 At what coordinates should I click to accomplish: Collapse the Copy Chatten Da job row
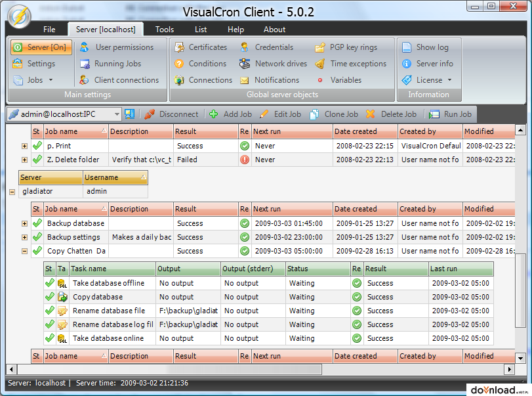(24, 251)
